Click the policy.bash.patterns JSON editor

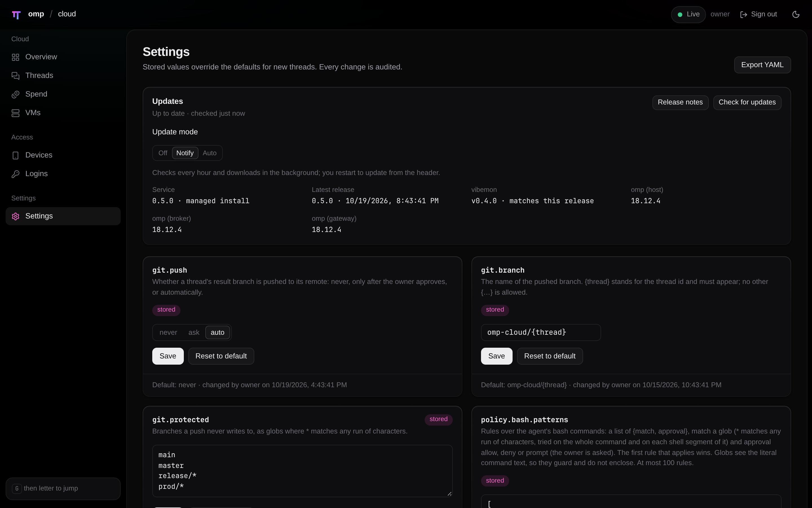tap(631, 502)
